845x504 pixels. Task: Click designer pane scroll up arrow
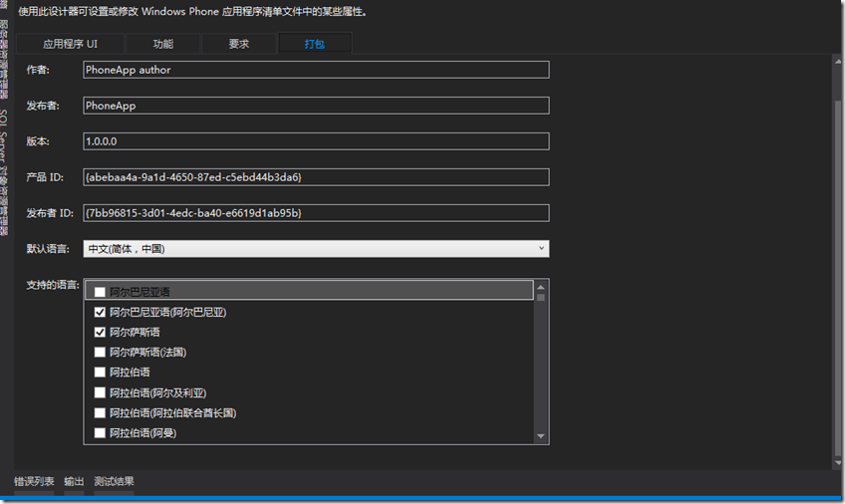(x=838, y=62)
